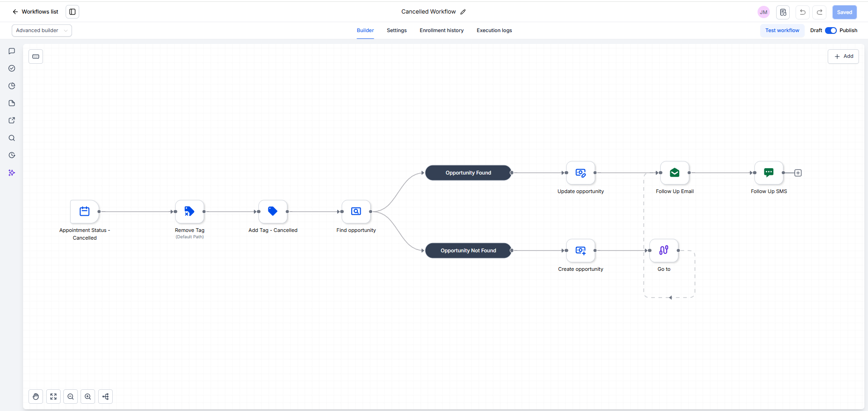Open the Go to action node
Viewport: 868px width, 411px height.
[x=664, y=250]
